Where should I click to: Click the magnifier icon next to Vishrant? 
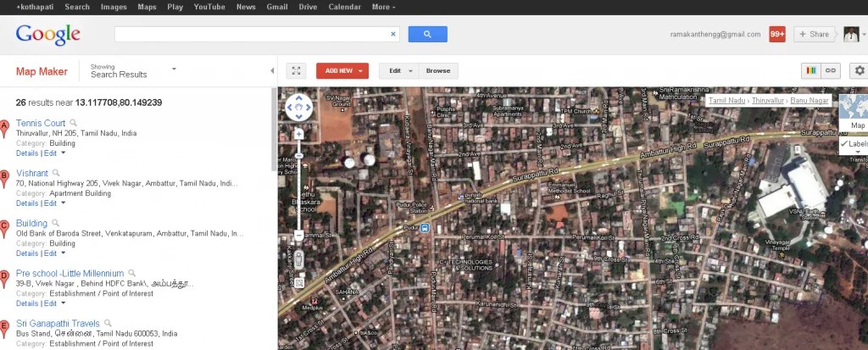pyautogui.click(x=56, y=173)
